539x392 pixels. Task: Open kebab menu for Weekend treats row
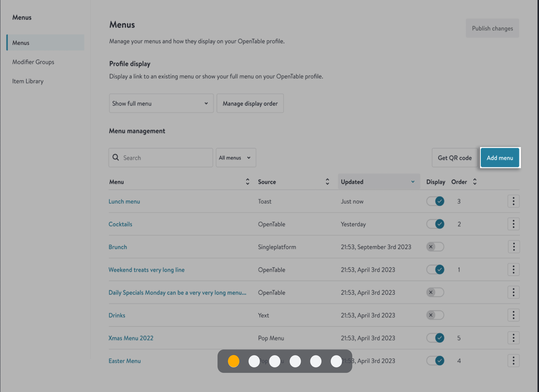pyautogui.click(x=513, y=270)
